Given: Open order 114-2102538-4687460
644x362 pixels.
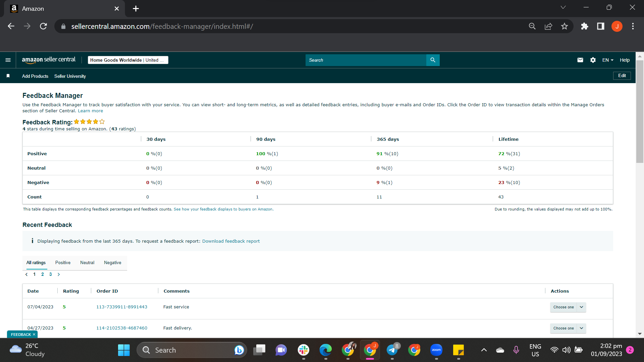Looking at the screenshot, I should [122, 328].
